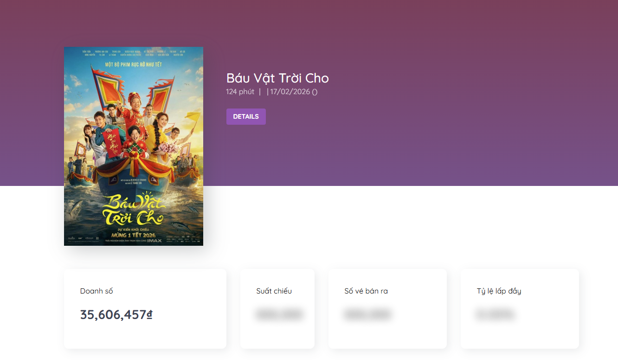618x364 pixels.
Task: Click the empty parentheses after the date
Action: 315,92
